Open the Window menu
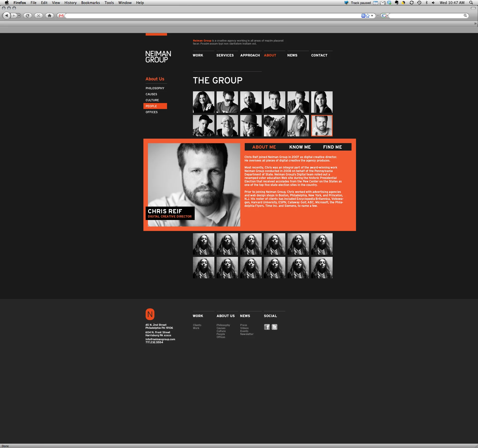Viewport: 478px width, 448px height. (x=125, y=2)
